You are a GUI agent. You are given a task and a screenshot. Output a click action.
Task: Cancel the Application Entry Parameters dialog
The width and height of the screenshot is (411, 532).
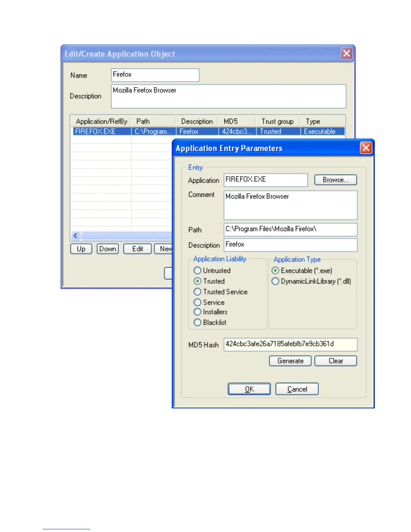(x=297, y=389)
